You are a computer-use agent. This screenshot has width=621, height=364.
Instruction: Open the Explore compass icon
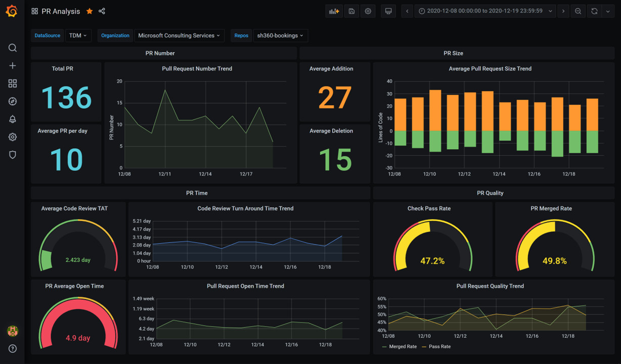click(13, 102)
